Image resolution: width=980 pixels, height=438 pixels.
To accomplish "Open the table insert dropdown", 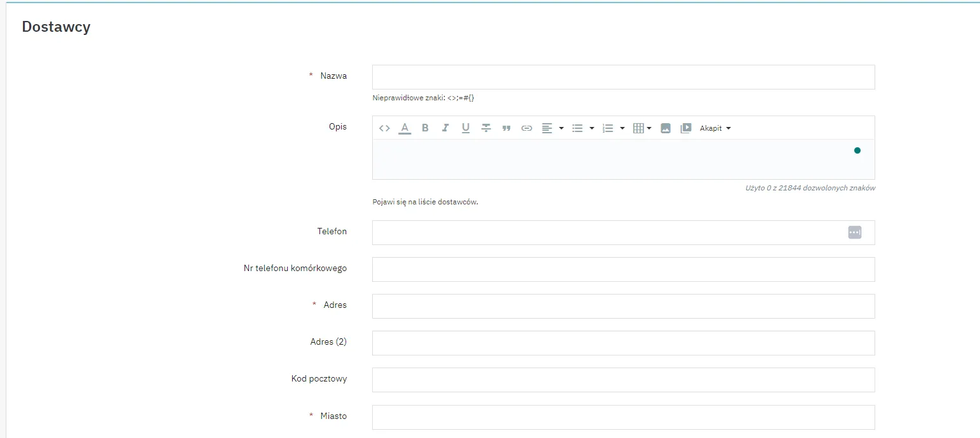I will pos(642,128).
